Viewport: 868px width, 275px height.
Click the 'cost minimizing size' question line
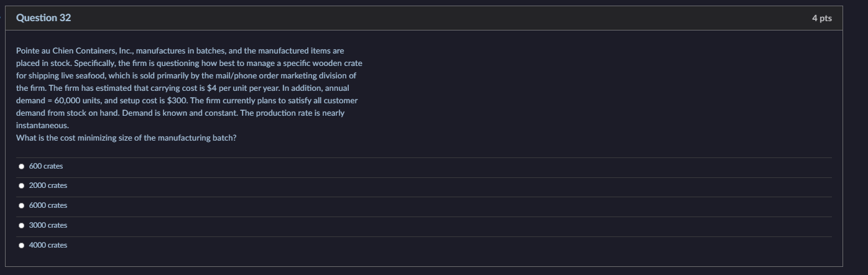126,137
